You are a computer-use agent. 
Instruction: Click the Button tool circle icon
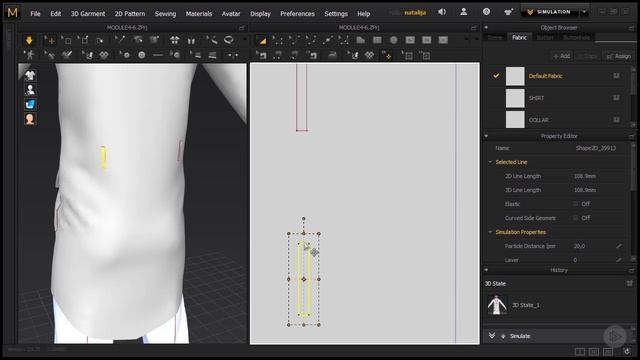(142, 55)
